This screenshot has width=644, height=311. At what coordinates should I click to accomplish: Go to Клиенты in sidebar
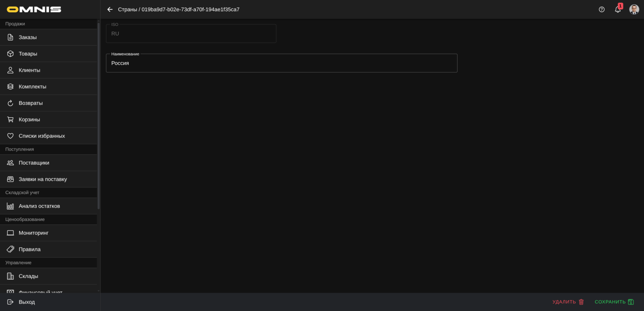point(30,70)
